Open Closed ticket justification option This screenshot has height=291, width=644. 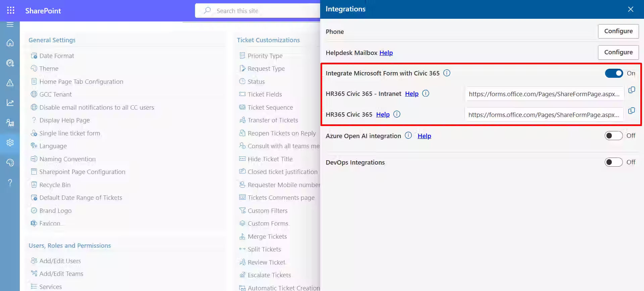283,172
